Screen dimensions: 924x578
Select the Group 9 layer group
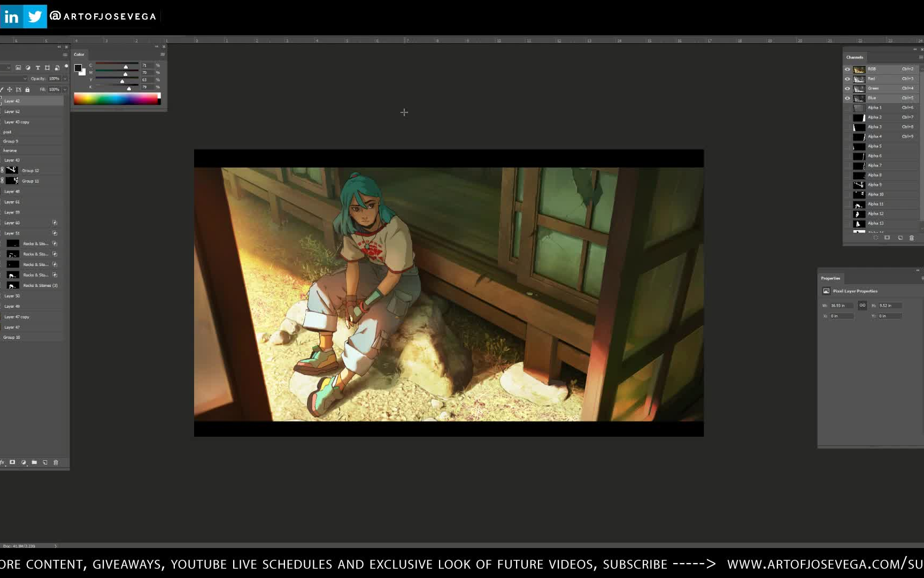tap(32, 141)
